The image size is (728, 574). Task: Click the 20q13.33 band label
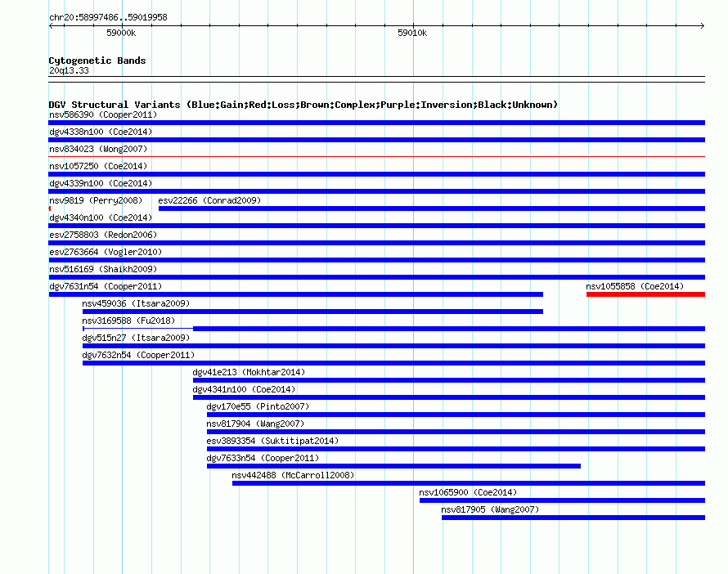tap(69, 70)
